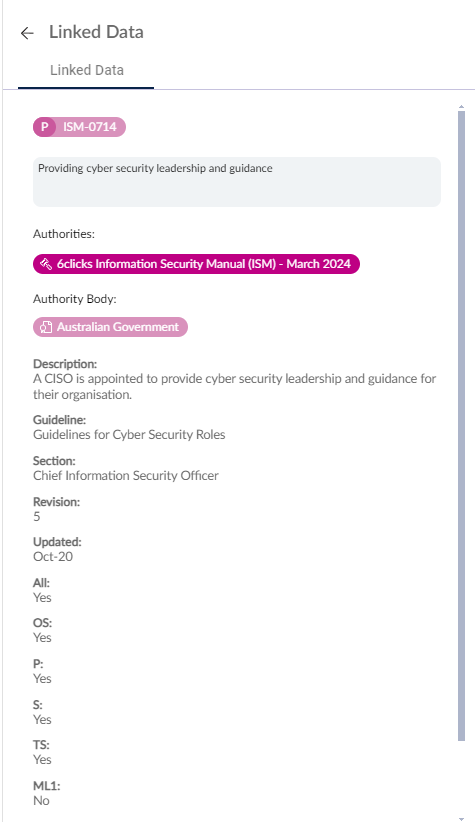Click the scrollbar up arrow
This screenshot has width=475, height=822.
coord(461,107)
